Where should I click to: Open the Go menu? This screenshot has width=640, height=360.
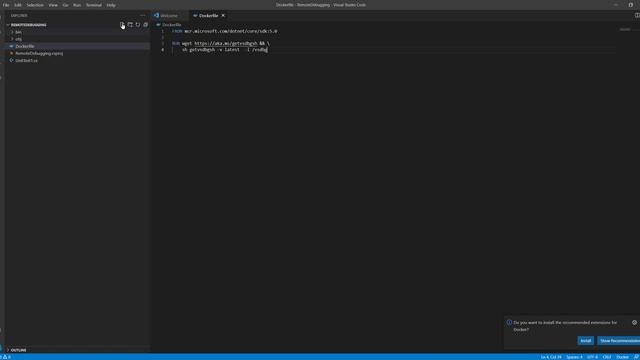(x=65, y=5)
